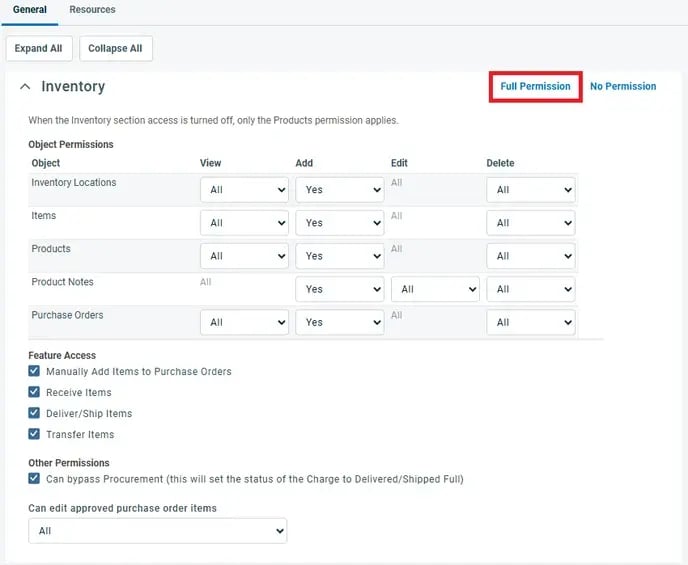This screenshot has height=565, width=688.
Task: Uncheck Manually Add Items to Purchase Orders
Action: [35, 371]
